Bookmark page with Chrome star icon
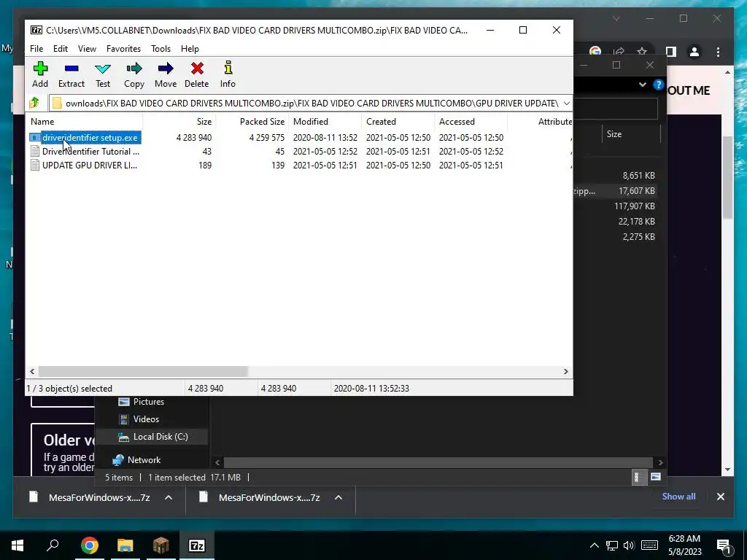Image resolution: width=747 pixels, height=560 pixels. (x=642, y=52)
